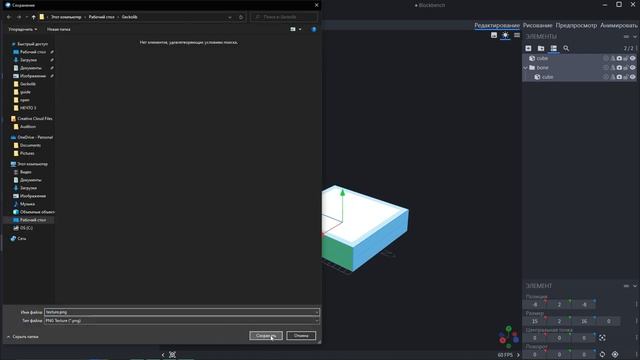Switch to the Редактирование tab
The width and height of the screenshot is (640, 360).
click(497, 25)
